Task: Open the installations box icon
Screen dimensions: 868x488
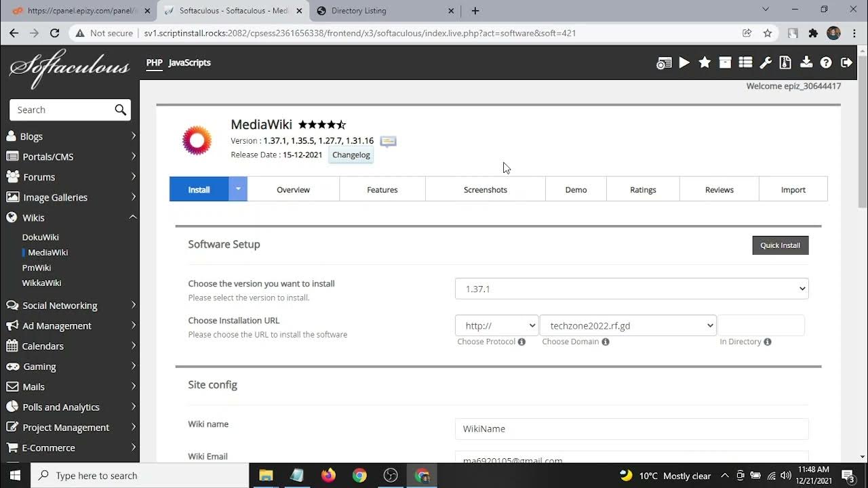Action: pyautogui.click(x=725, y=62)
